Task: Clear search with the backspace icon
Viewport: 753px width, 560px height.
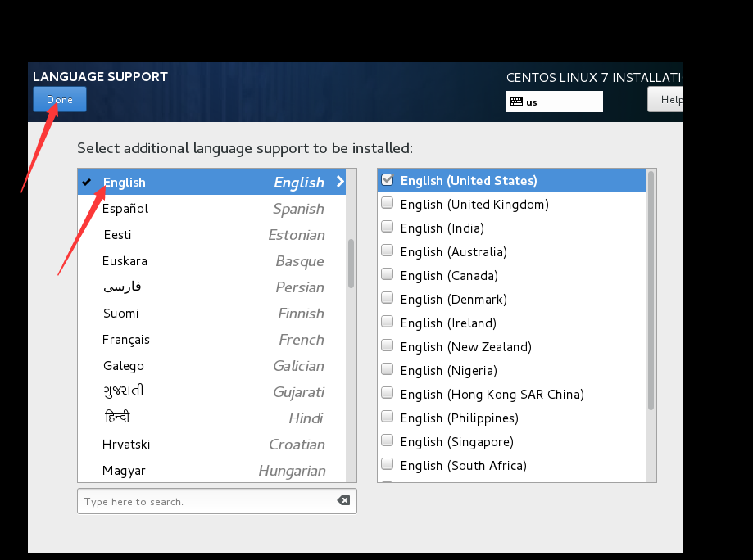Action: tap(343, 500)
